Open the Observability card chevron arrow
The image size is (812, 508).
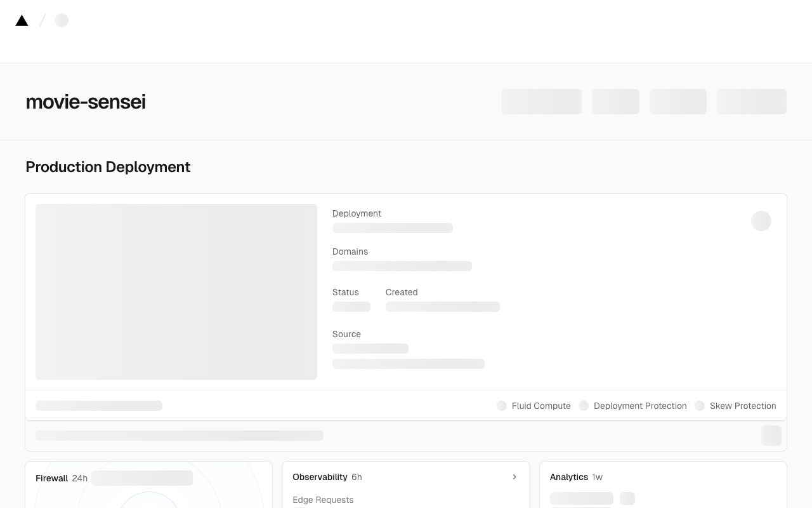point(514,477)
